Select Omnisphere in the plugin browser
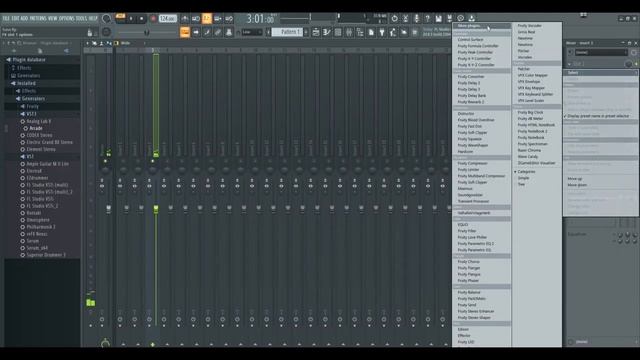The width and height of the screenshot is (640, 360). [38, 220]
